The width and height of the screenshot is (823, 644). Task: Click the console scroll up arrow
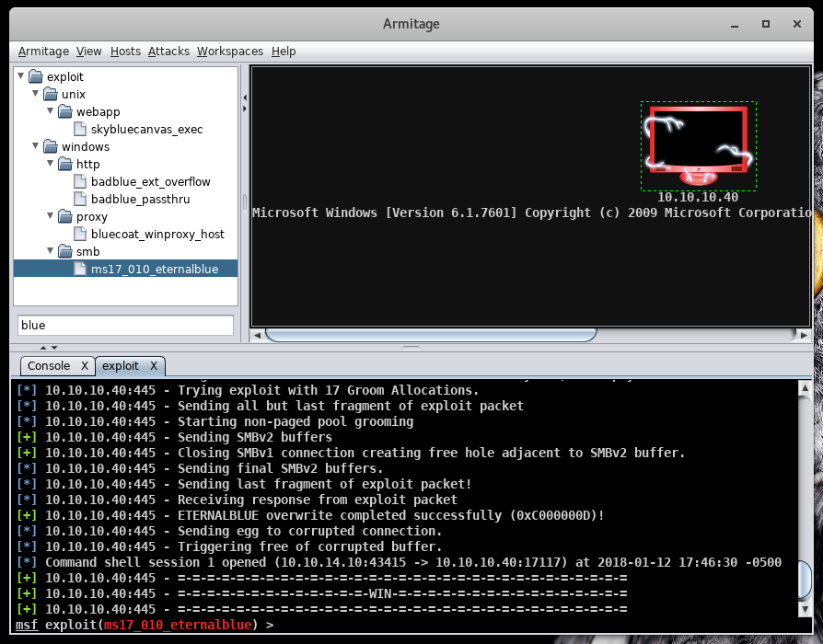[x=805, y=388]
